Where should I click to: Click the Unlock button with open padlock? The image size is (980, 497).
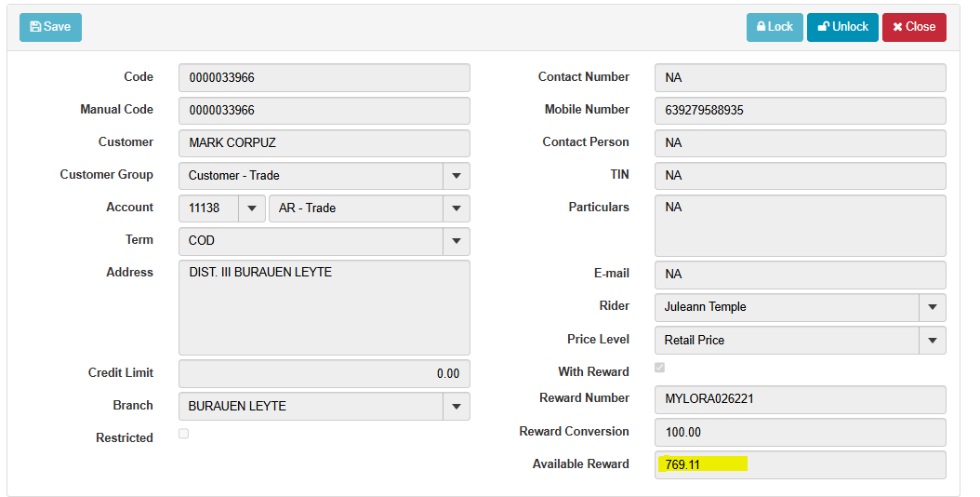pos(842,27)
